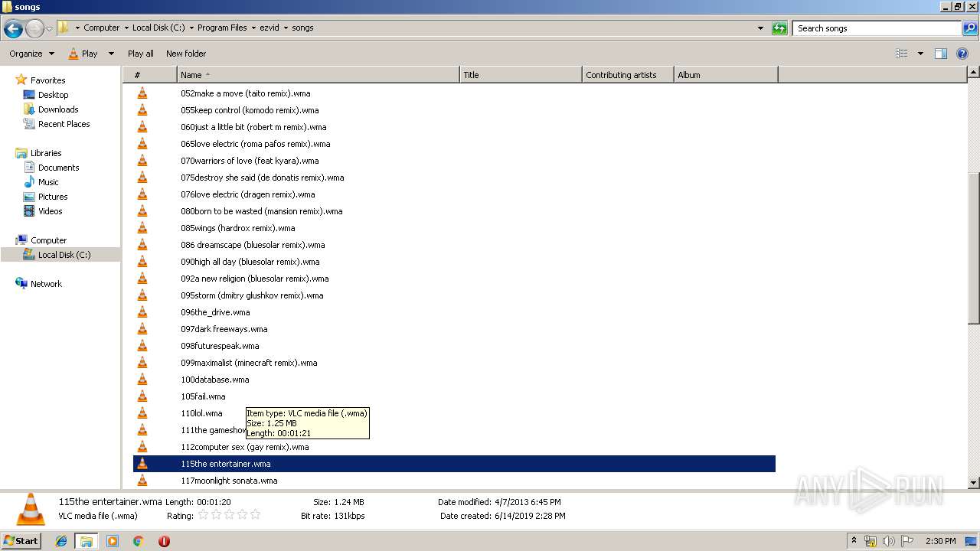The width and height of the screenshot is (980, 551).
Task: Open the Start menu
Action: pos(21,541)
